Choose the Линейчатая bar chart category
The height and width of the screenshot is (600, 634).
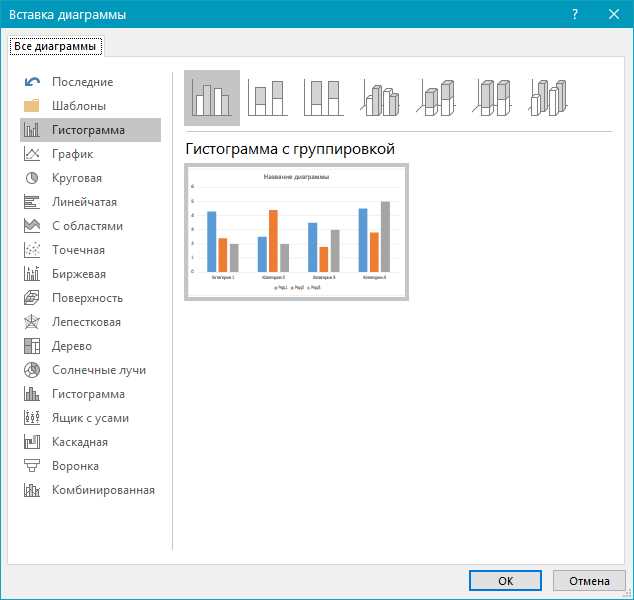pyautogui.click(x=90, y=202)
